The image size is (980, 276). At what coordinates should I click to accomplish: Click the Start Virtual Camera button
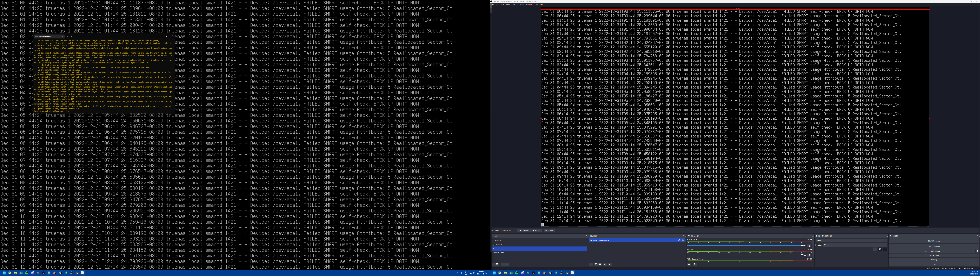pyautogui.click(x=932, y=251)
